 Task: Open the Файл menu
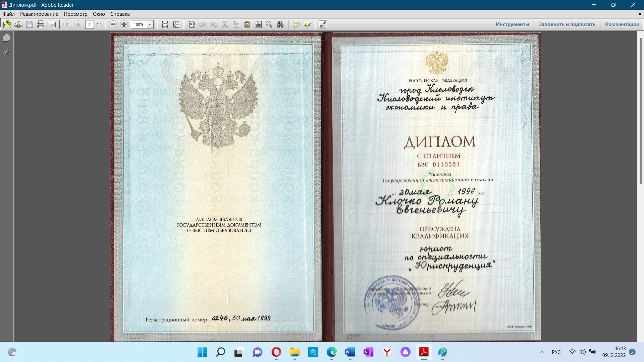(x=9, y=14)
